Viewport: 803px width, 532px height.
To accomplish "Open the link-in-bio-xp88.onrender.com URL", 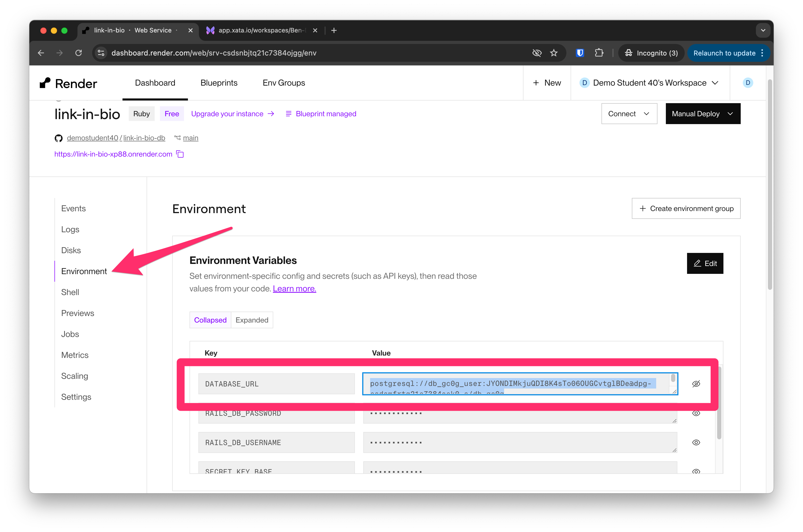I will click(x=113, y=154).
